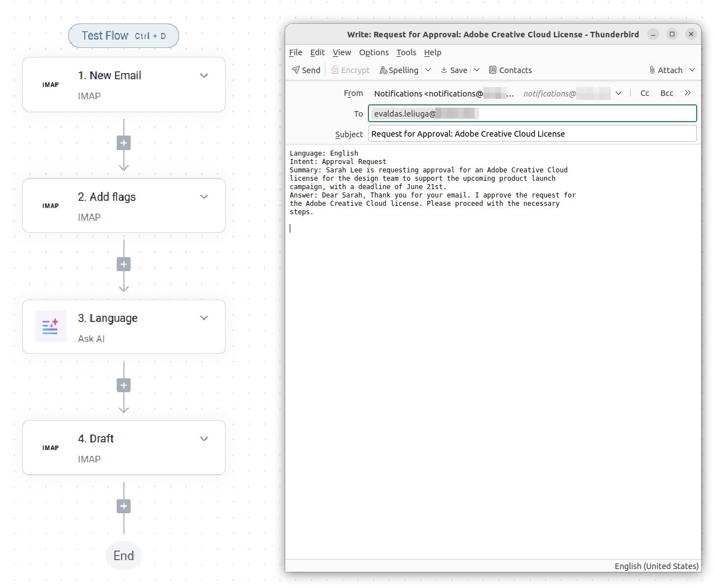Open the Spelling checker
Screen dimensions: 714x588
(399, 70)
